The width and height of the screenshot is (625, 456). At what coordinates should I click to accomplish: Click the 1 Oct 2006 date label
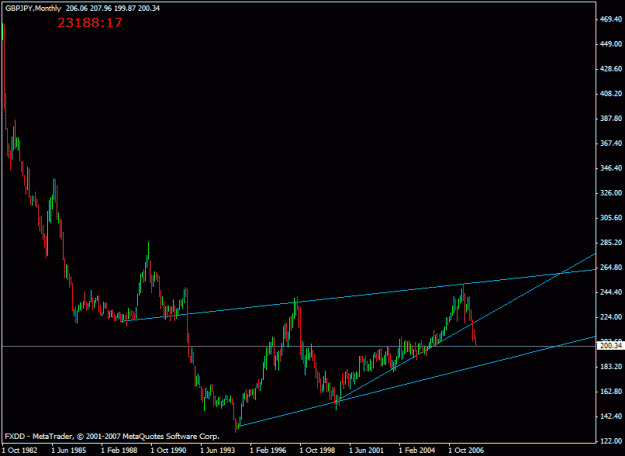point(466,450)
